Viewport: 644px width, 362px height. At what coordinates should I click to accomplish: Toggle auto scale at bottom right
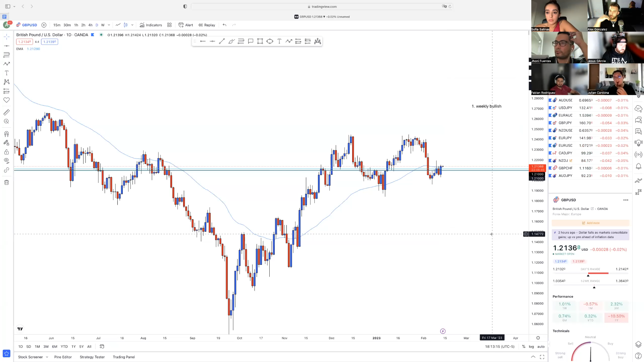(541, 347)
